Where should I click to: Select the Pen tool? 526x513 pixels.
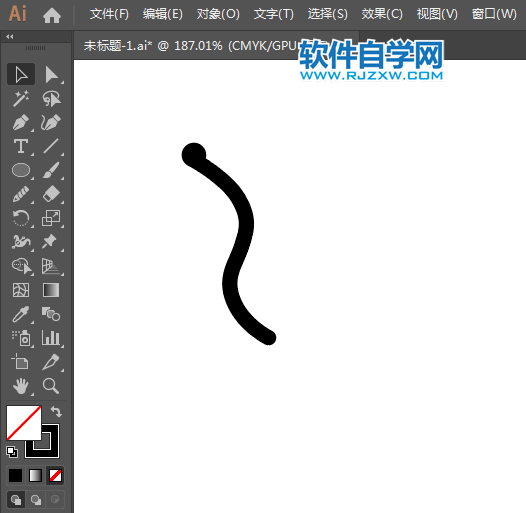pos(21,122)
